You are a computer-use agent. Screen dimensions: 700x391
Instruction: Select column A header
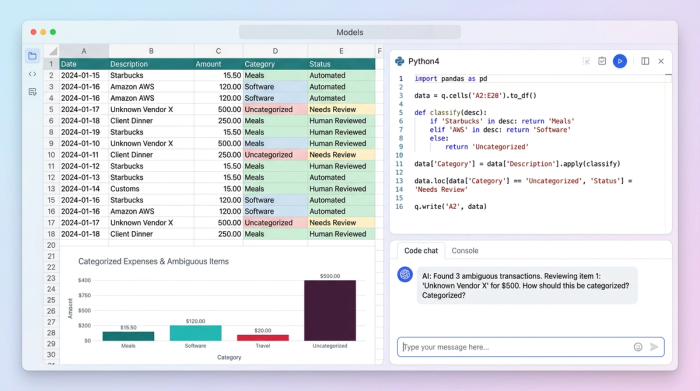84,51
